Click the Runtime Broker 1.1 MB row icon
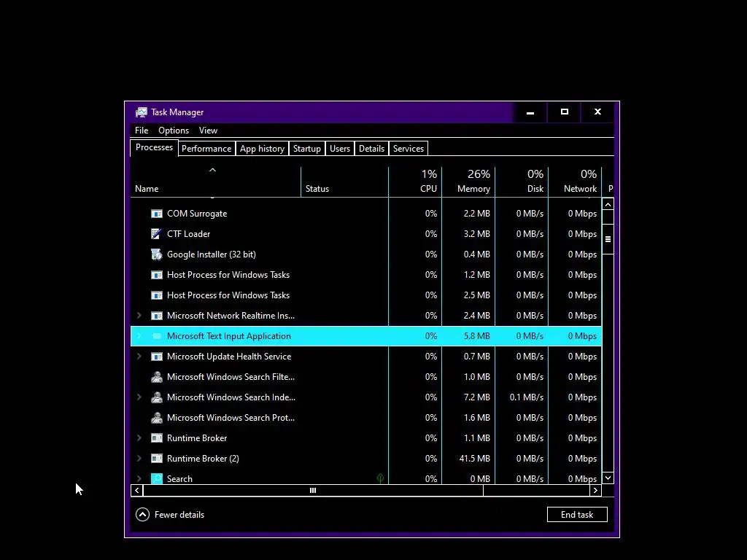 156,438
